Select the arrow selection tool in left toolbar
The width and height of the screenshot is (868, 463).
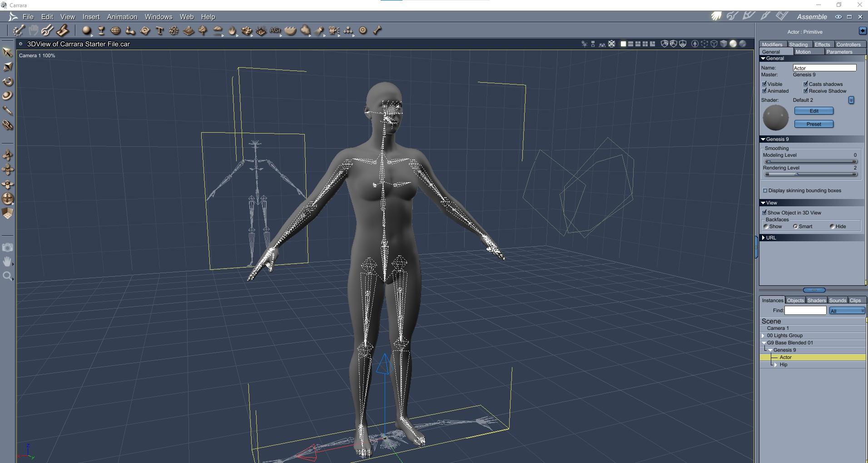pos(7,52)
